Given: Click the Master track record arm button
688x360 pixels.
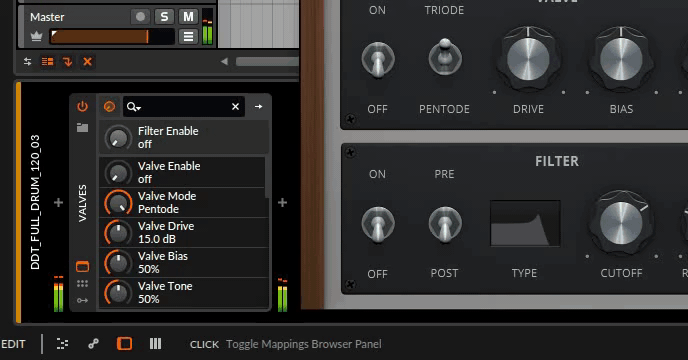Looking at the screenshot, I should pyautogui.click(x=140, y=17).
